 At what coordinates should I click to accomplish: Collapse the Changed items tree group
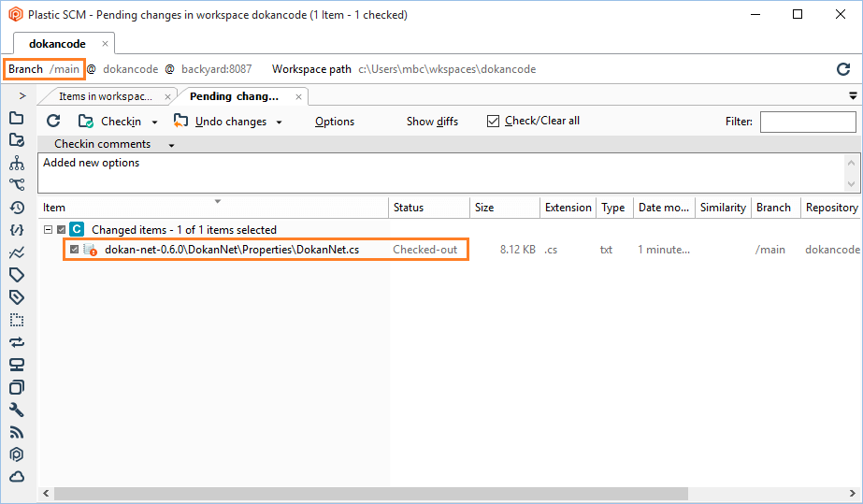[x=48, y=230]
